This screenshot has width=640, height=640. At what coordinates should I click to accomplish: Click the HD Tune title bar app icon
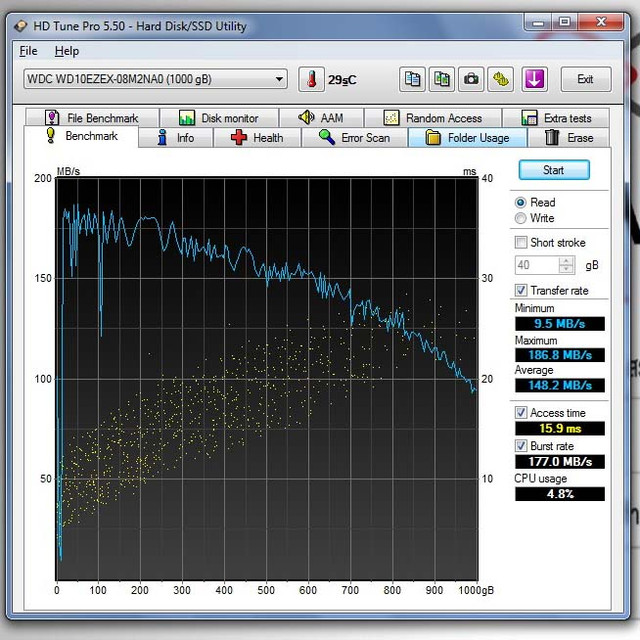[20, 26]
